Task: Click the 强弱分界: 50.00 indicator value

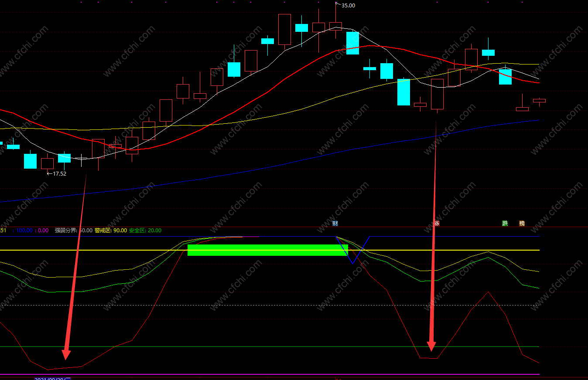Action: (x=73, y=231)
